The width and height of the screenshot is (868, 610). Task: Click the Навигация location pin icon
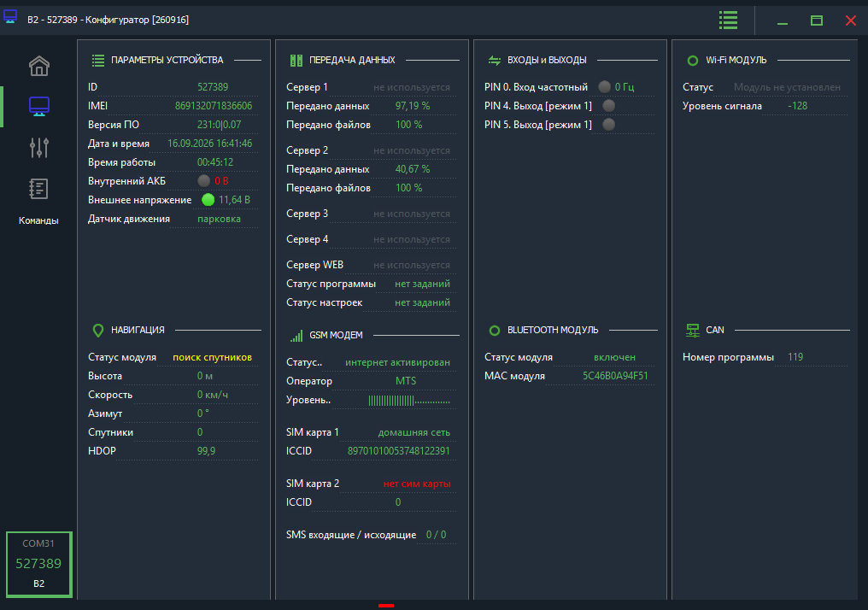pos(98,331)
